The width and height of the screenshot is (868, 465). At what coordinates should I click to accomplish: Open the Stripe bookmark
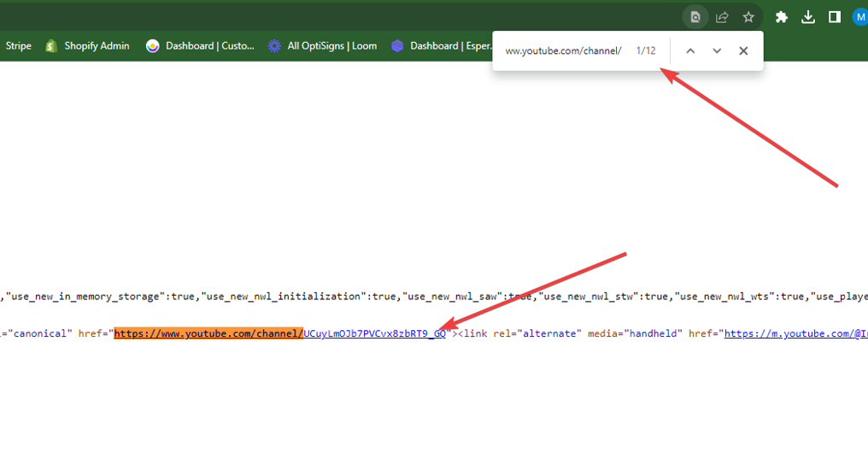(18, 46)
